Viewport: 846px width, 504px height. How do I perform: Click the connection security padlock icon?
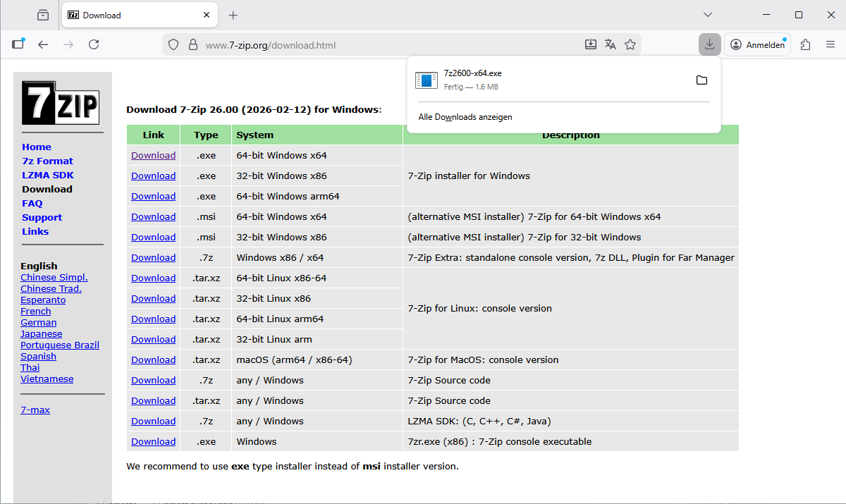pos(193,44)
